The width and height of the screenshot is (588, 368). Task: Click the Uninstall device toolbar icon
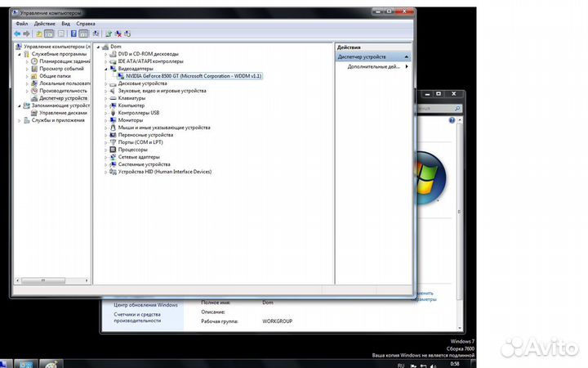pyautogui.click(x=118, y=34)
